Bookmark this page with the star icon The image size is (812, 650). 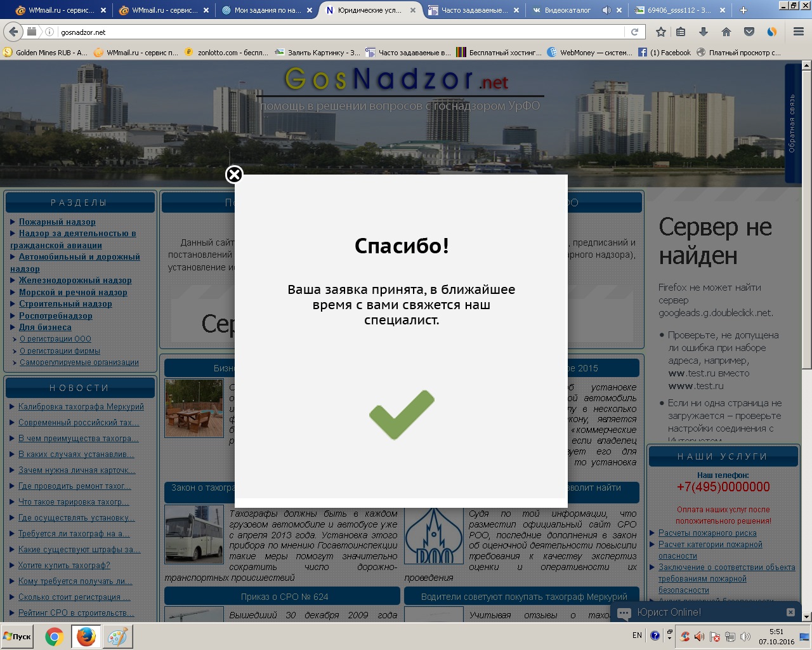click(x=660, y=32)
